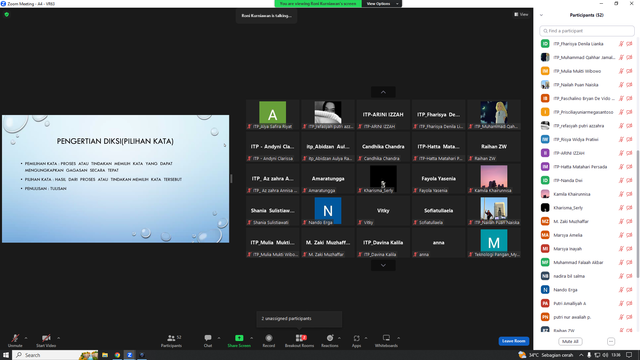Screen dimensions: 640x360
Task: Go to previous page of video tiles
Action: tap(383, 92)
